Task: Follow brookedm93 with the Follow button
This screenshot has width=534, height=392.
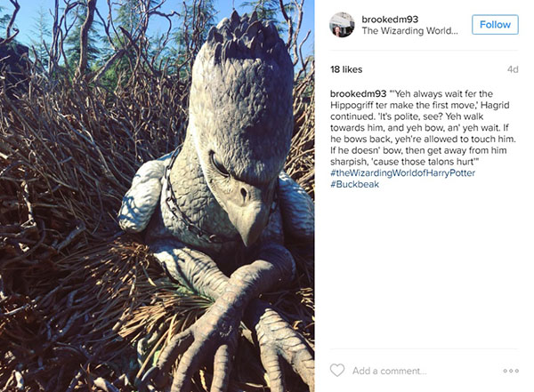Action: [x=495, y=25]
